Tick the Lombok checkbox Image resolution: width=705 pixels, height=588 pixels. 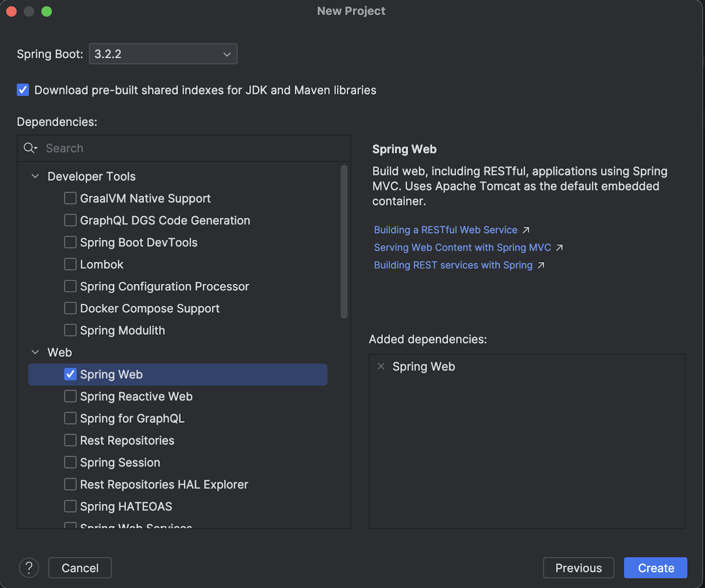[x=70, y=264]
